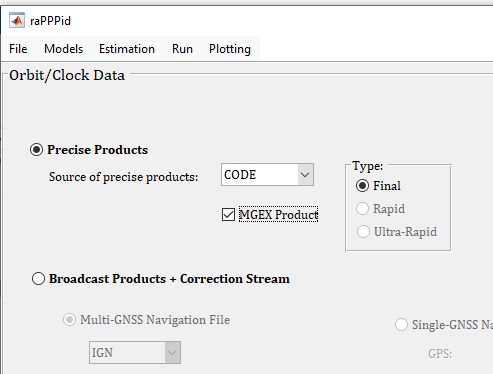Uncheck the MGEX Product checkbox

tap(228, 214)
